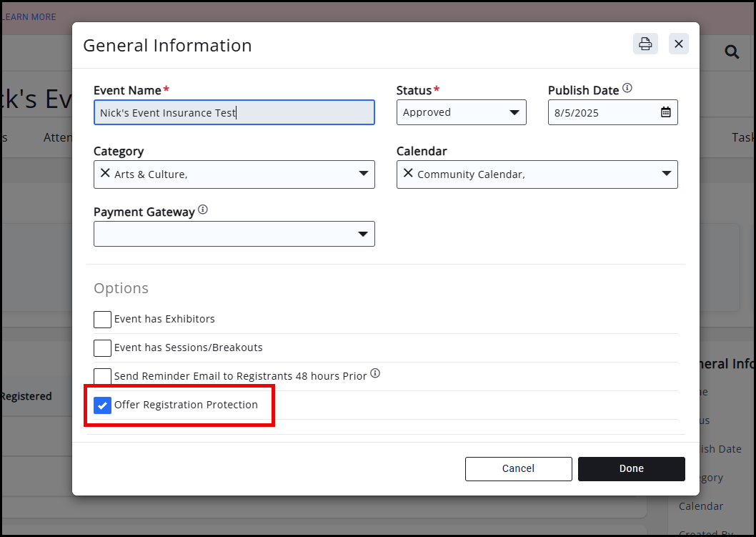The image size is (756, 537).
Task: Enable the Event has Exhibitors checkbox
Action: [x=103, y=320]
